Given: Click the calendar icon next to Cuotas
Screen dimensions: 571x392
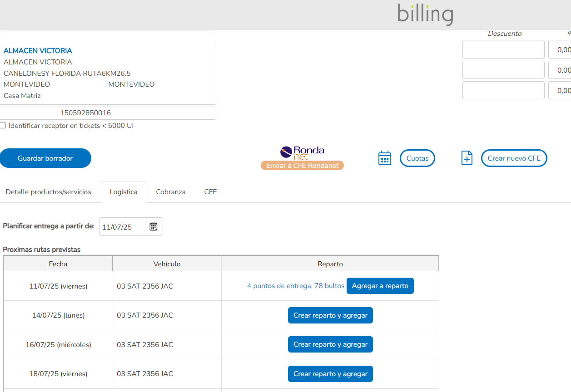Looking at the screenshot, I should point(384,158).
